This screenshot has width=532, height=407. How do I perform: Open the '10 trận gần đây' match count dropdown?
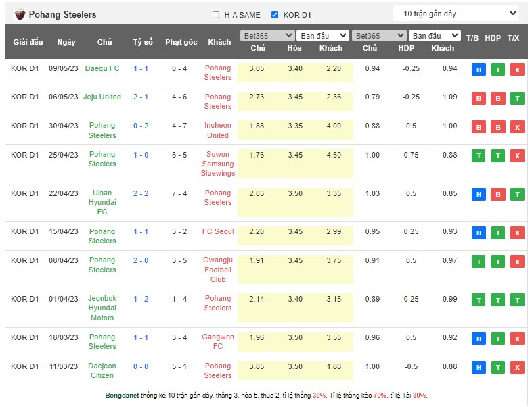pos(456,14)
